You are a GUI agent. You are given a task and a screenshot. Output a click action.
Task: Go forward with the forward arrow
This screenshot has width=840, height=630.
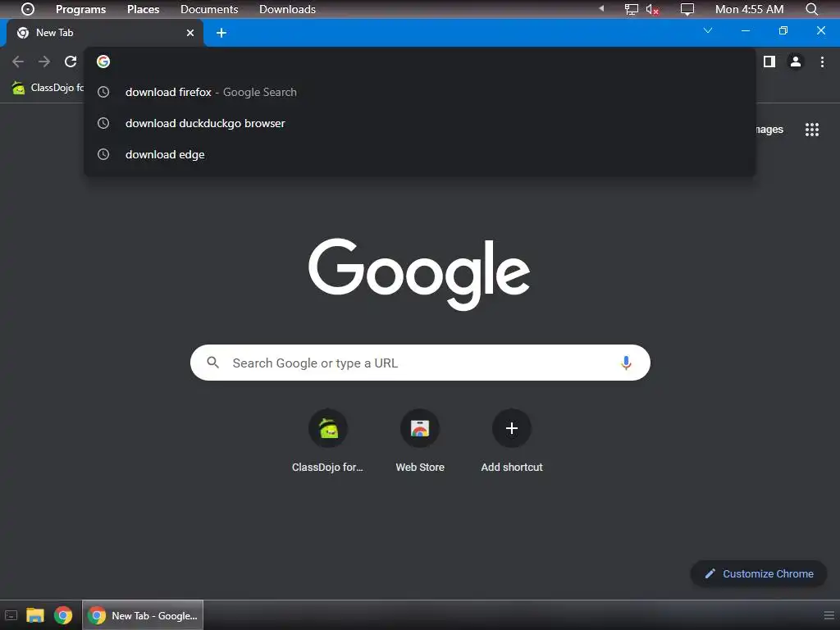[44, 62]
